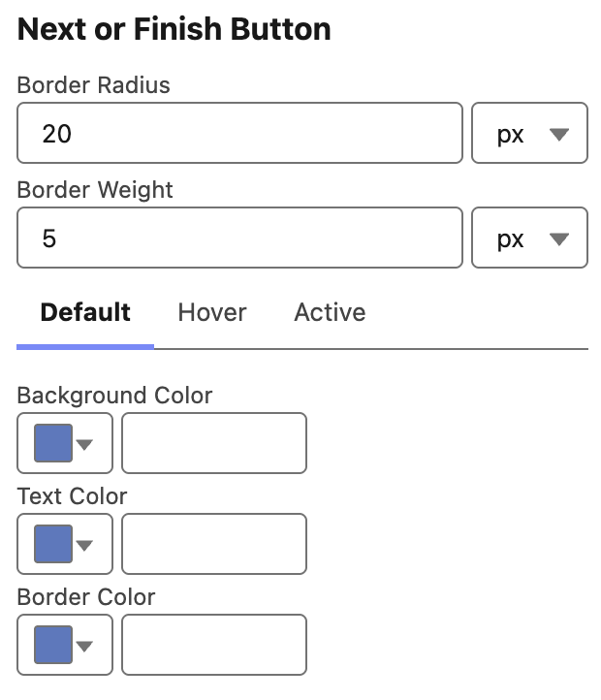601x700 pixels.
Task: Click the Background Color label
Action: point(114,396)
